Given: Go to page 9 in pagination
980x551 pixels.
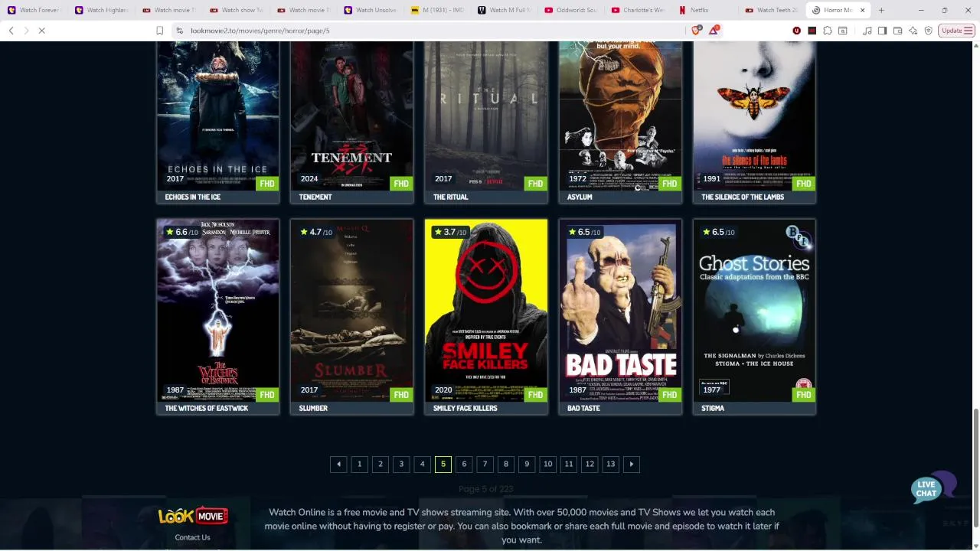Looking at the screenshot, I should pos(527,464).
